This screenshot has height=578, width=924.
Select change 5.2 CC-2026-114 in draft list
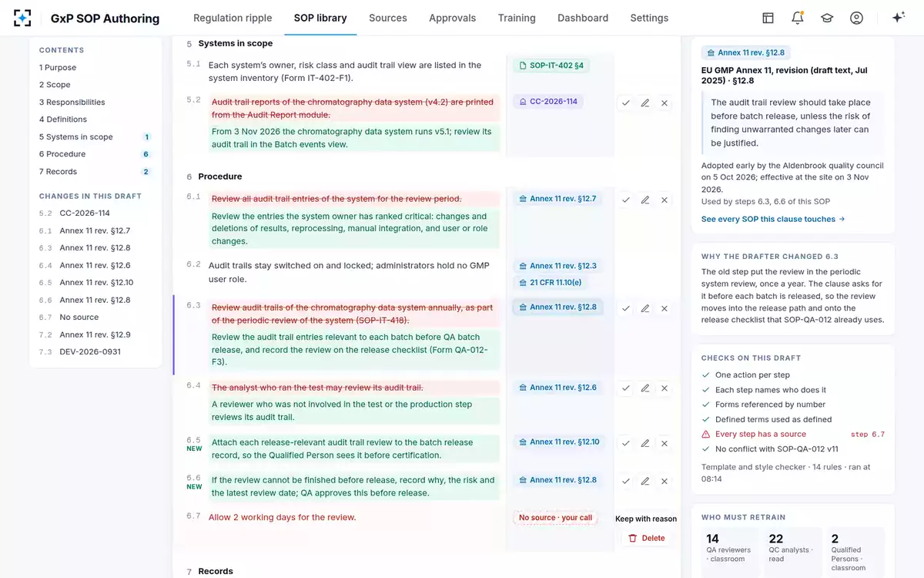pos(95,213)
